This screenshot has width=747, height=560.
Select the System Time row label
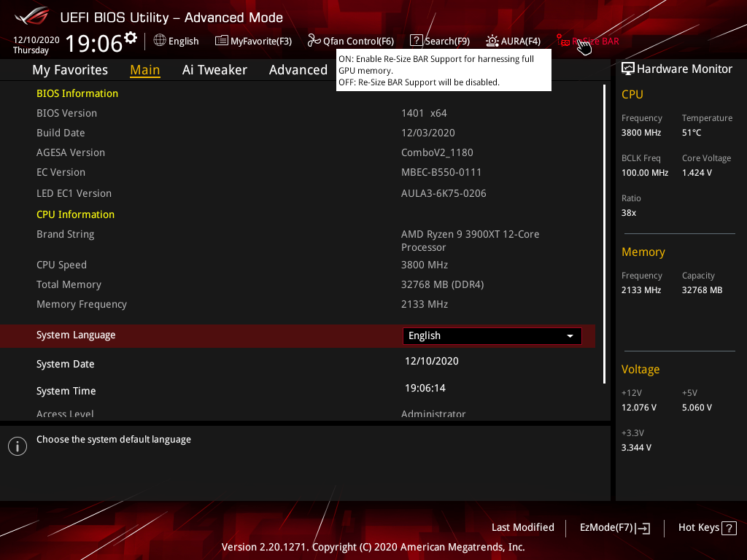tap(66, 391)
